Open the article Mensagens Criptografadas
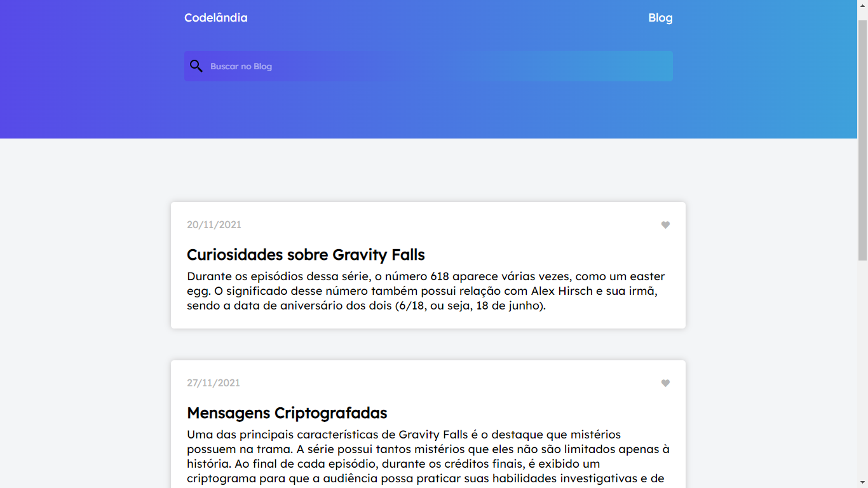The image size is (868, 488). click(x=287, y=413)
